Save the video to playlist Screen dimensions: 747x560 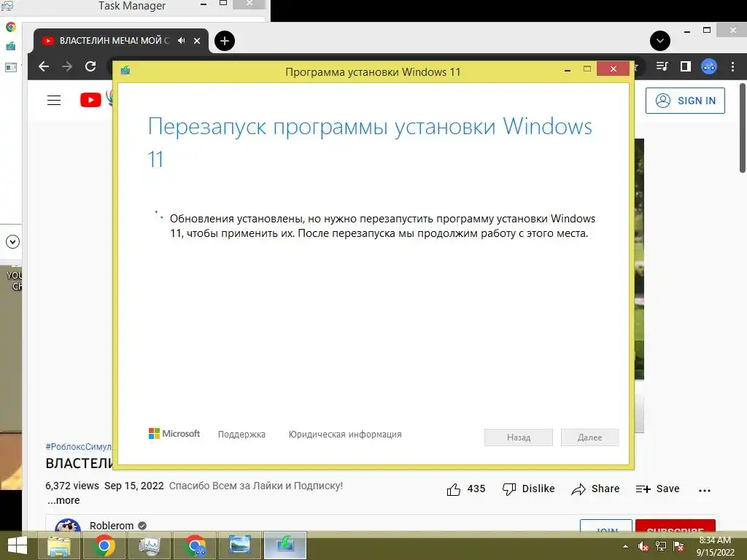point(657,489)
